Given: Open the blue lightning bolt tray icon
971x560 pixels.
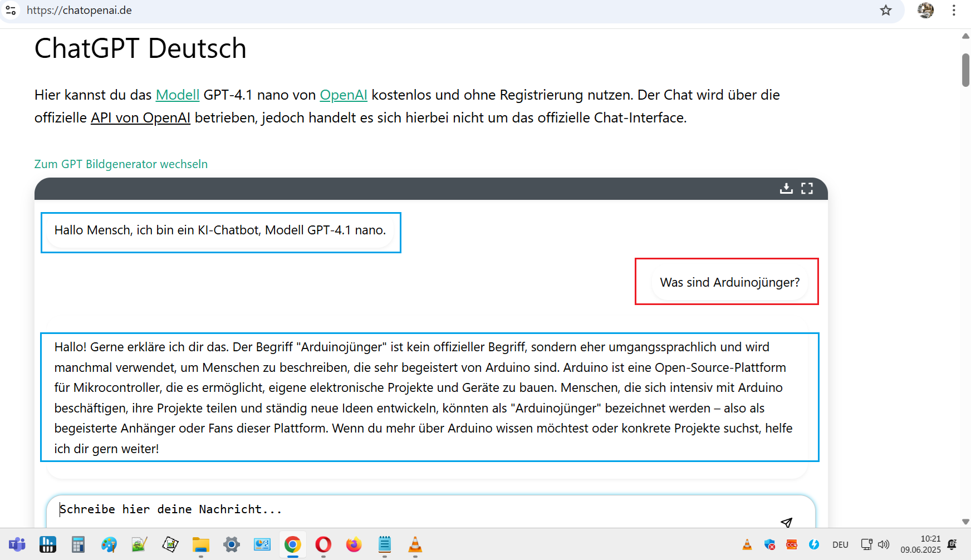Looking at the screenshot, I should click(x=814, y=544).
